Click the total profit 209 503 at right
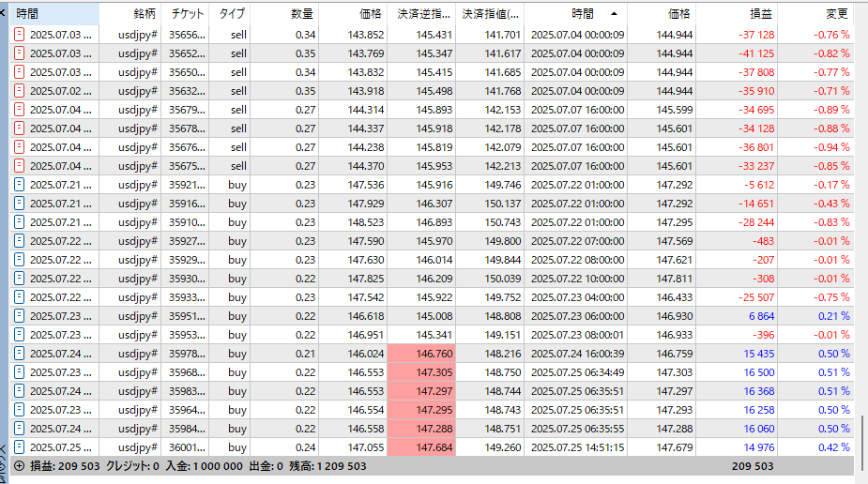Screen dimensions: 868x484 (x=753, y=466)
